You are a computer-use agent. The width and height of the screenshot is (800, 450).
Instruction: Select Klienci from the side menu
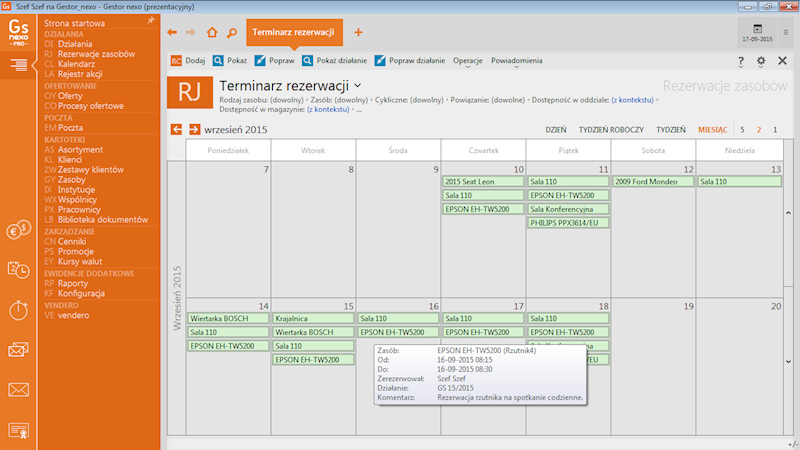(70, 159)
